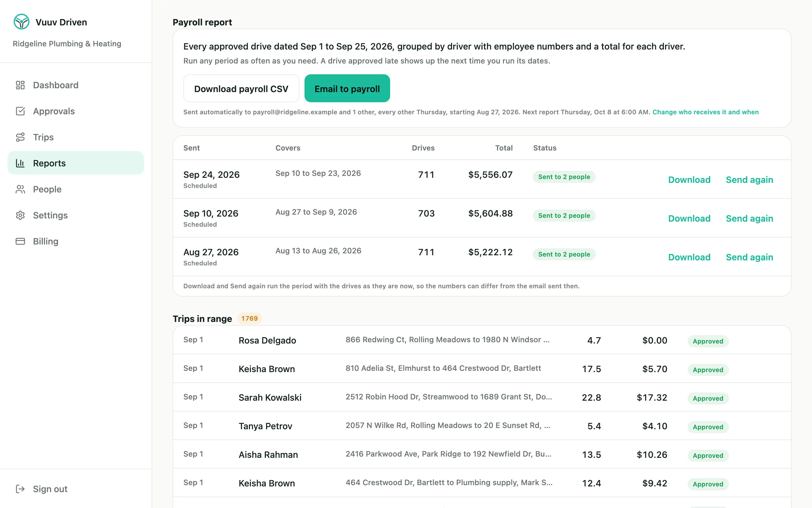The height and width of the screenshot is (508, 812).
Task: Click Approved badge on Tanya Petrov row
Action: (708, 427)
